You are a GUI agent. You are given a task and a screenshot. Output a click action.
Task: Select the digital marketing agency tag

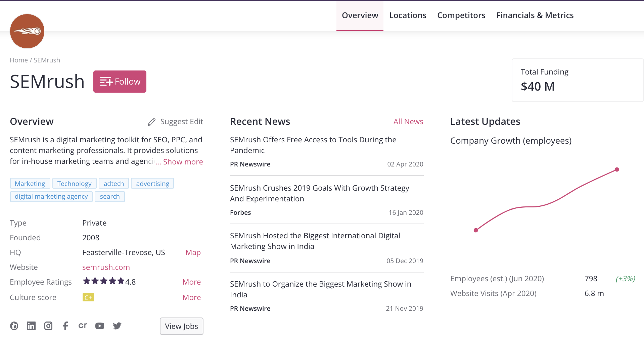tap(51, 196)
